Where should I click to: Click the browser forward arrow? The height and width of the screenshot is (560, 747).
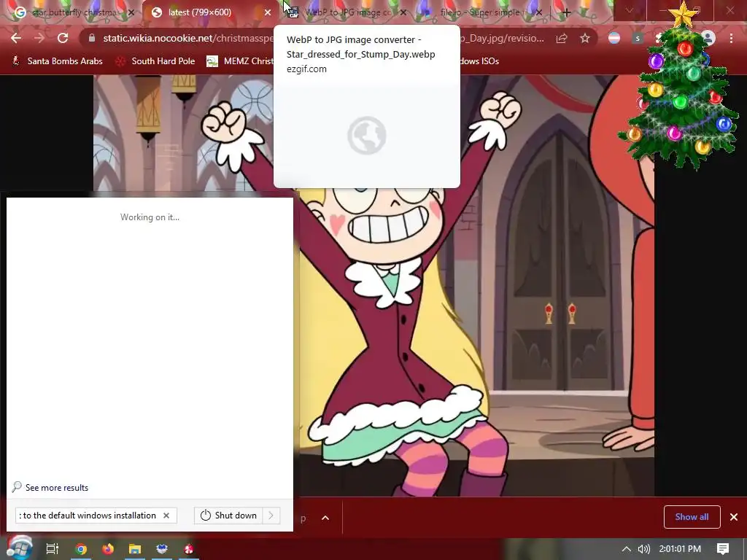point(39,38)
